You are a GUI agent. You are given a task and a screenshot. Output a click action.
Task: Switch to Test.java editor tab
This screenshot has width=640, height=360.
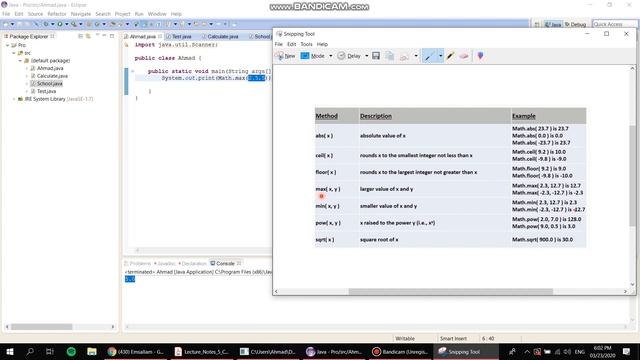pos(179,36)
